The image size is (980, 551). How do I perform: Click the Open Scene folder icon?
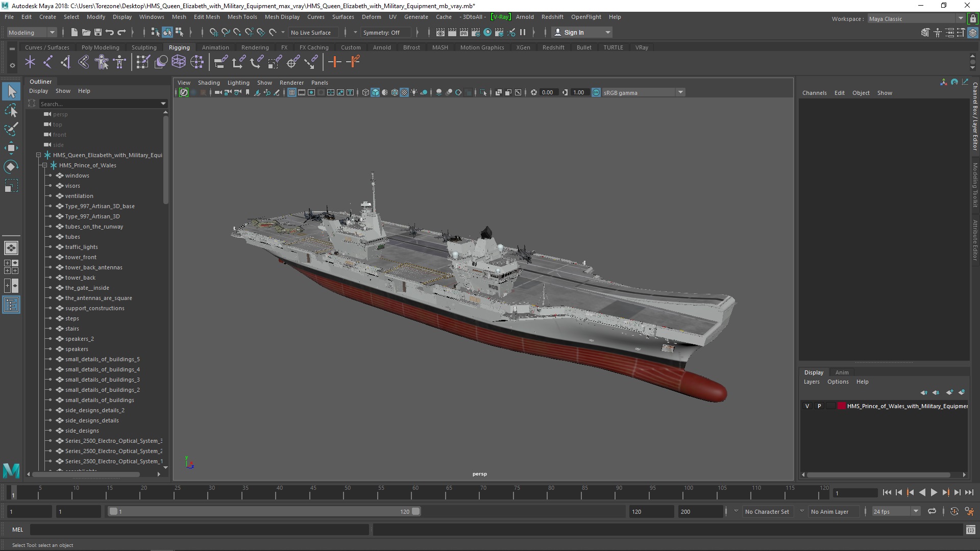tap(86, 32)
